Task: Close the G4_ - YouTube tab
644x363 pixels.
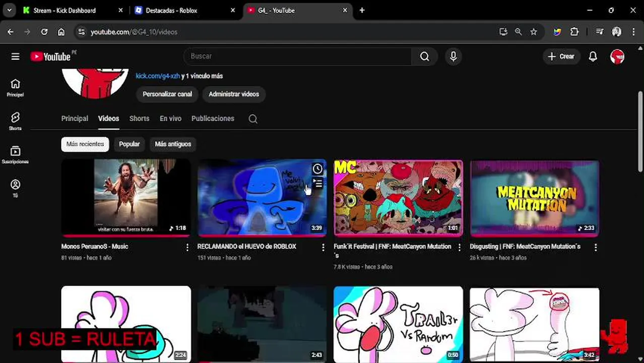Action: [x=345, y=10]
